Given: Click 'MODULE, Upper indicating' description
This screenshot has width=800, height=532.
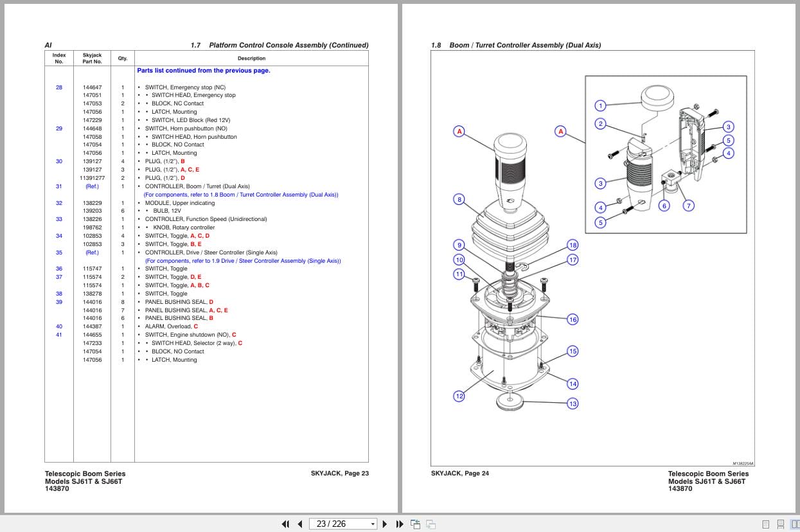Looking at the screenshot, I should click(180, 203).
